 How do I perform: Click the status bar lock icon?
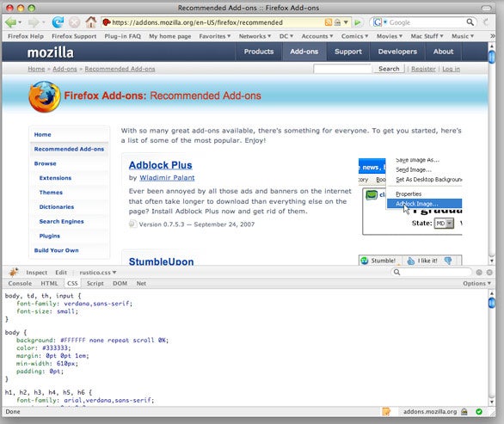pyautogui.click(x=464, y=411)
